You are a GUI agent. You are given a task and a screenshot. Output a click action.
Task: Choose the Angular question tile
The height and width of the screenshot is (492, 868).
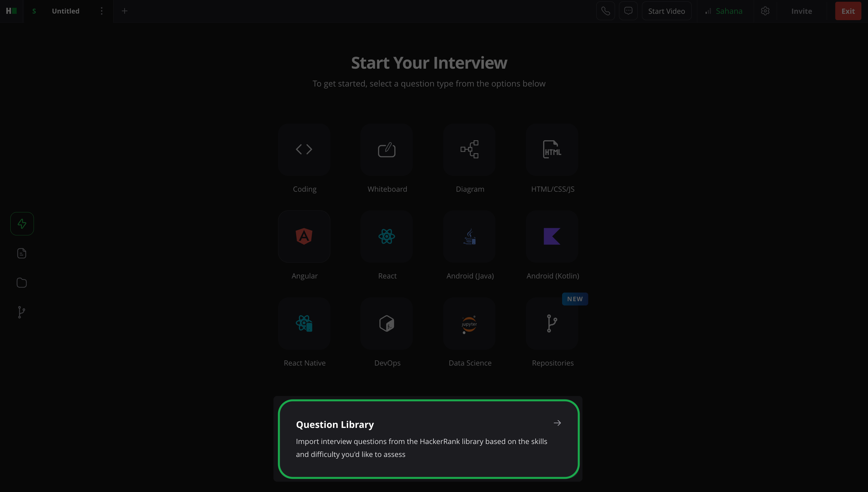(x=304, y=236)
